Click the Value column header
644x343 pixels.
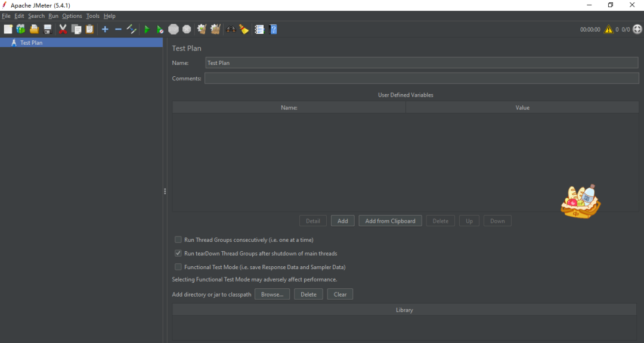522,108
